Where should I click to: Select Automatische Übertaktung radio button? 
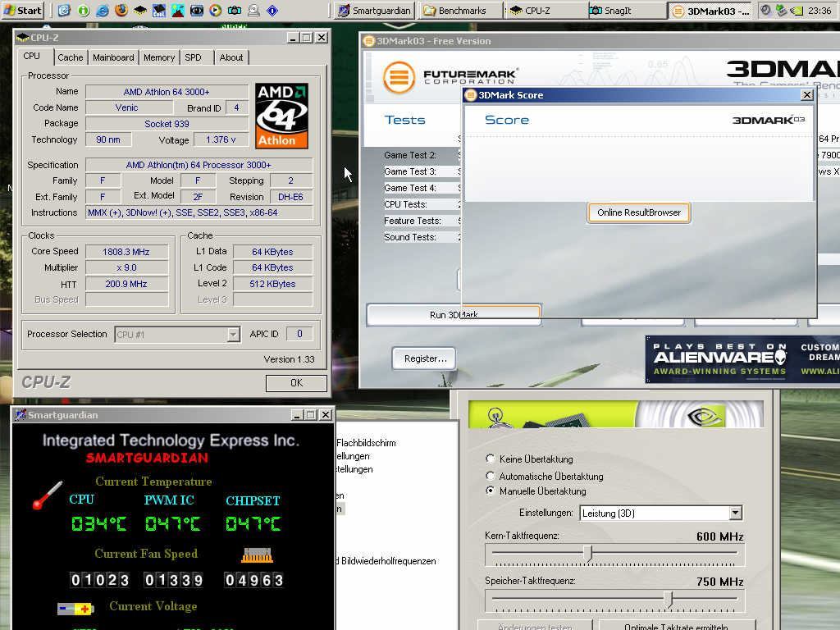(490, 476)
